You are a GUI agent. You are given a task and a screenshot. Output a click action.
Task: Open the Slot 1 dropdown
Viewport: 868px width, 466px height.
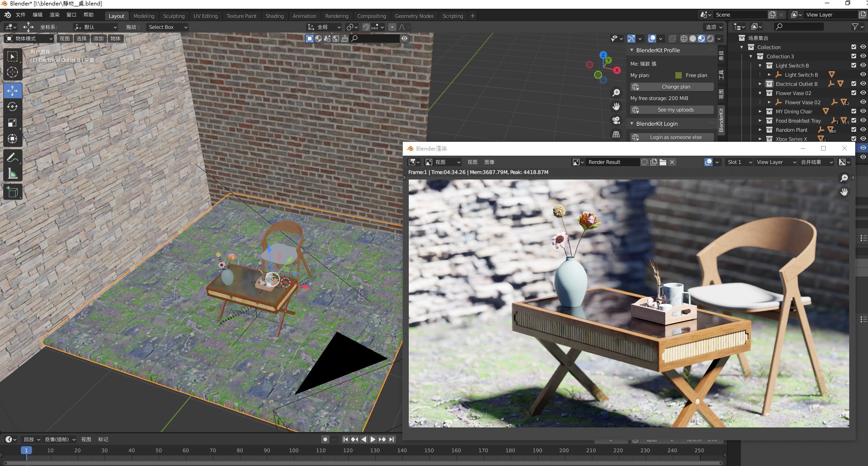tap(739, 162)
